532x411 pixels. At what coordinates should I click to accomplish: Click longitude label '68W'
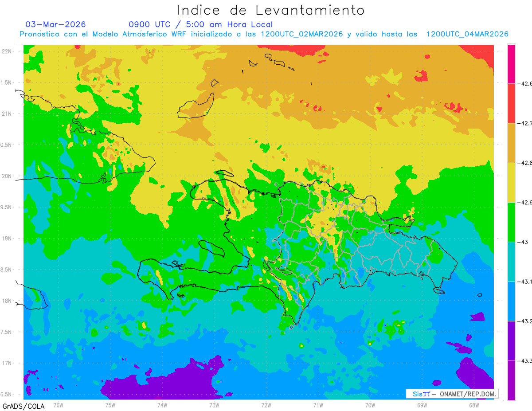(474, 405)
